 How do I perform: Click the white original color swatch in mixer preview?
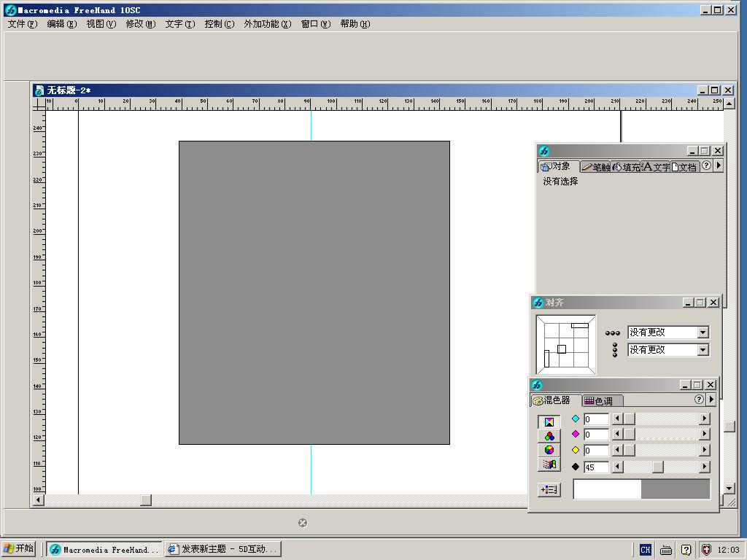608,489
